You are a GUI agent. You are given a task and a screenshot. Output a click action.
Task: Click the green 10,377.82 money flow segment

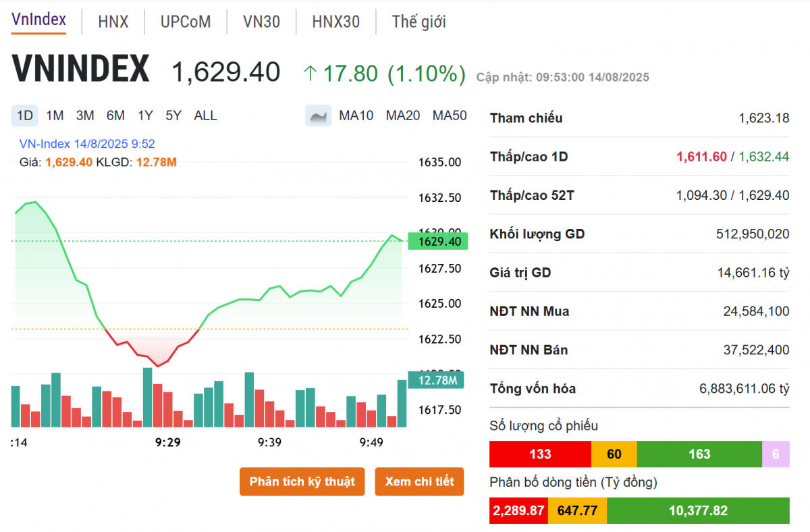tap(698, 510)
